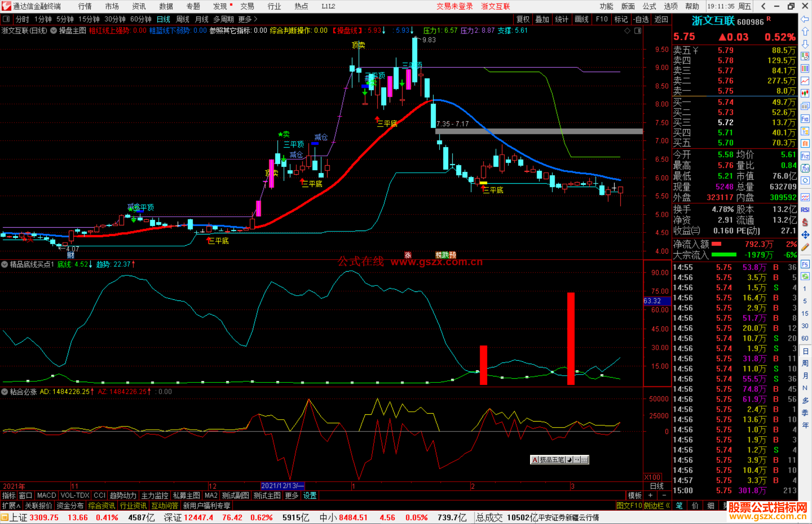Open the 更多 indicator list in bottom bar

point(292,495)
